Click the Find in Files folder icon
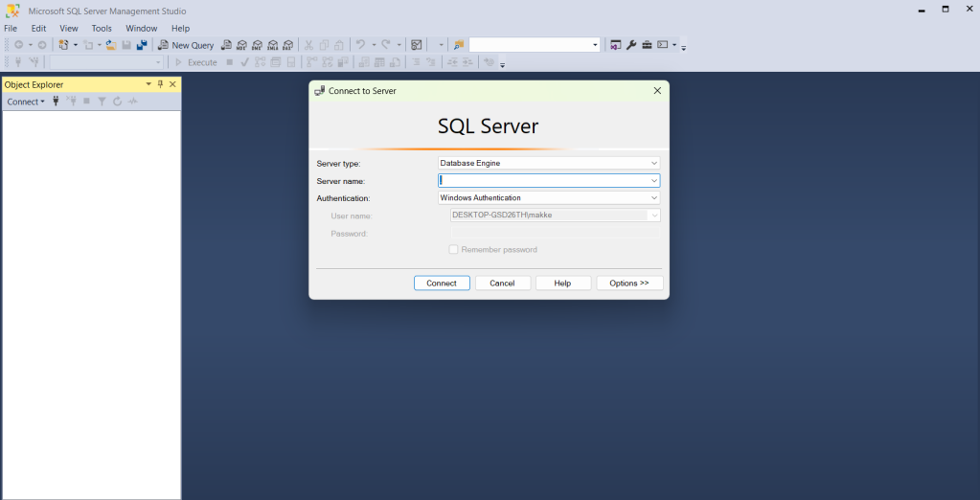 pos(460,45)
